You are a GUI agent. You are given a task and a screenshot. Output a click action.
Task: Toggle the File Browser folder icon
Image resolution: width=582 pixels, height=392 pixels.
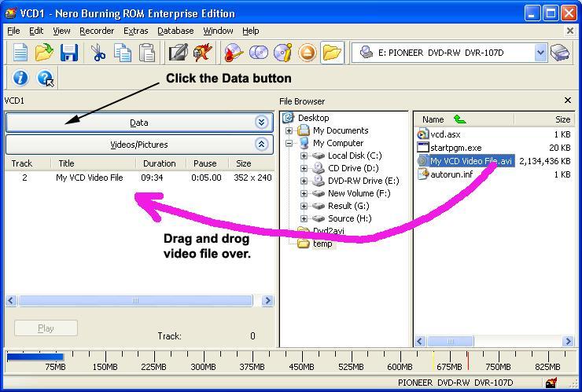point(332,53)
